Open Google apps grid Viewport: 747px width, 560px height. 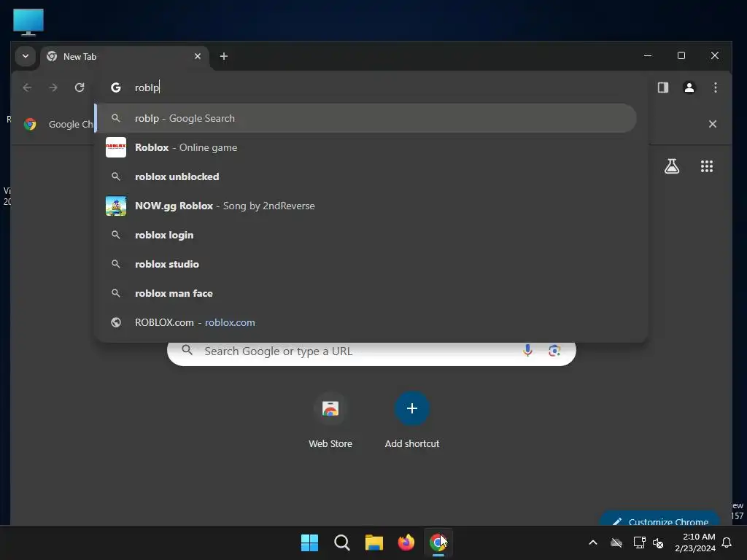(x=706, y=166)
